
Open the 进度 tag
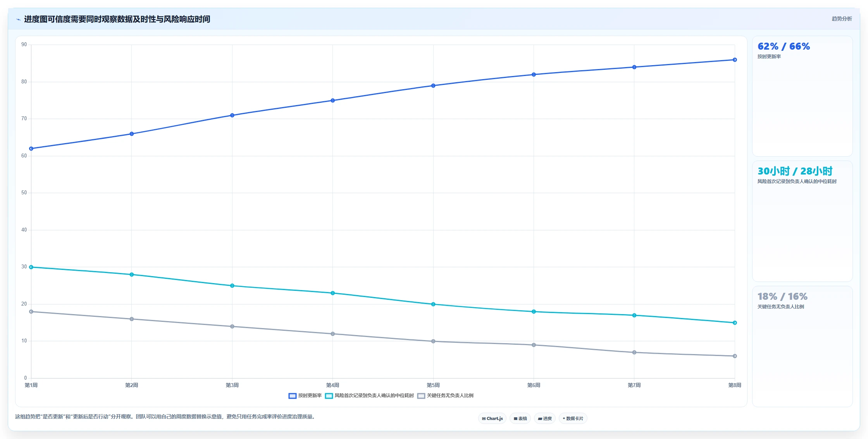545,418
